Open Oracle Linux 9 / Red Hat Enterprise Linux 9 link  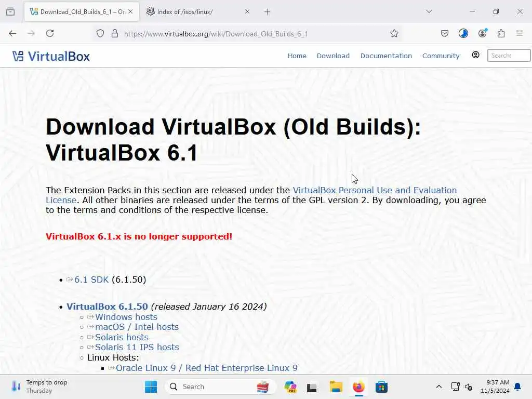(x=207, y=368)
